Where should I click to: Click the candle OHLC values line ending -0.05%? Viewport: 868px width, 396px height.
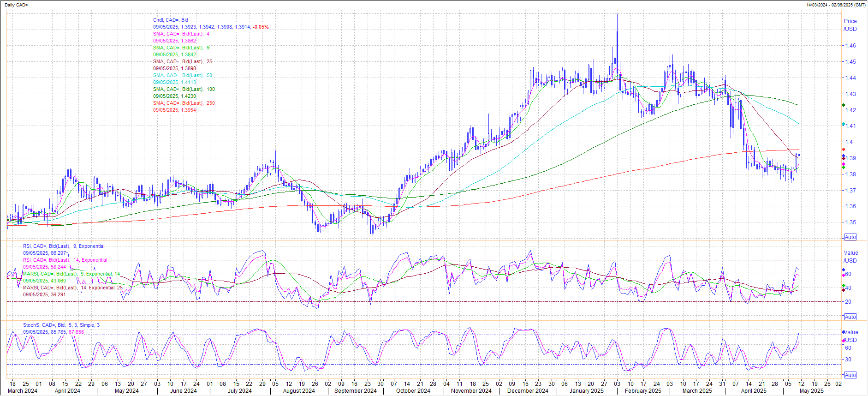coord(211,27)
